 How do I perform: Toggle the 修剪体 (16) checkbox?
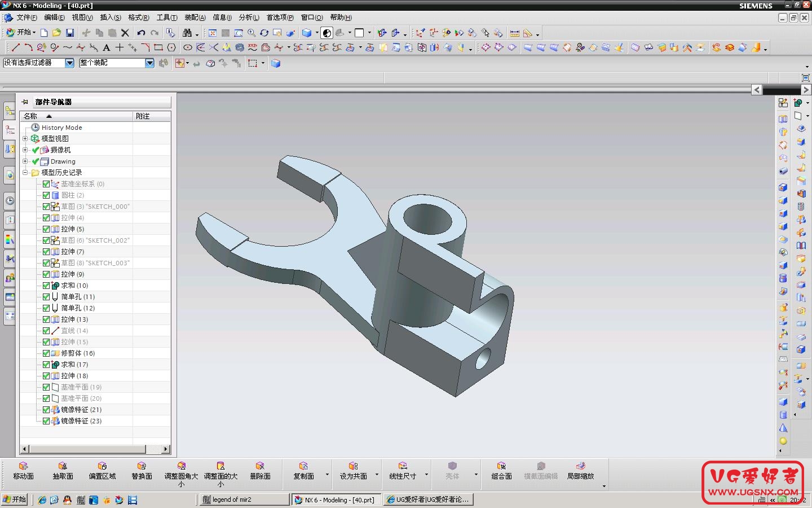pyautogui.click(x=46, y=353)
